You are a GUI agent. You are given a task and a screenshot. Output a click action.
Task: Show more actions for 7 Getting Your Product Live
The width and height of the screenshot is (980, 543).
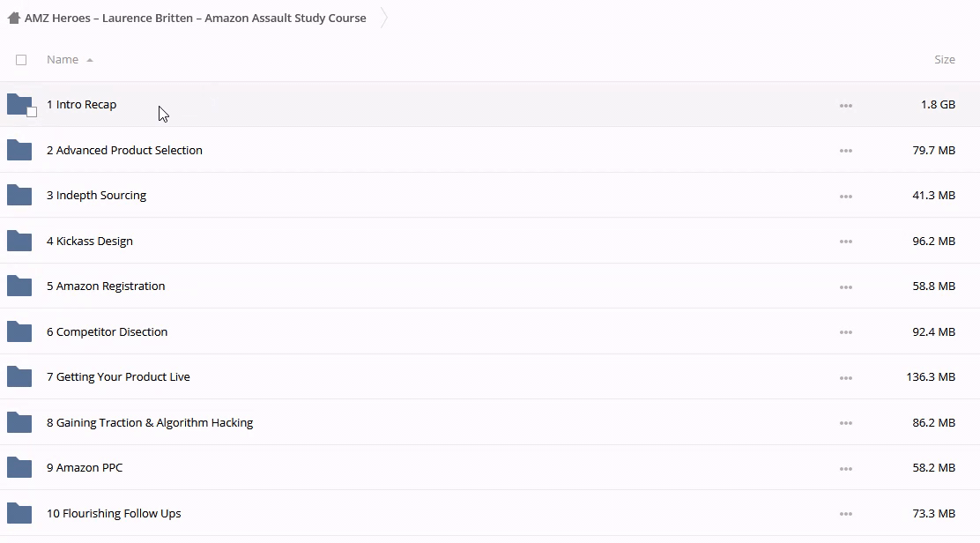[x=845, y=378]
